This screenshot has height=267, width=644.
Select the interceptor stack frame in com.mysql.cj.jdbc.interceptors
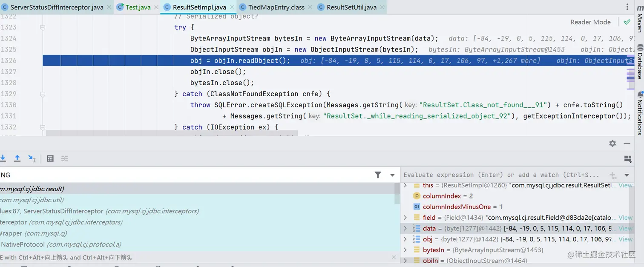(197, 222)
